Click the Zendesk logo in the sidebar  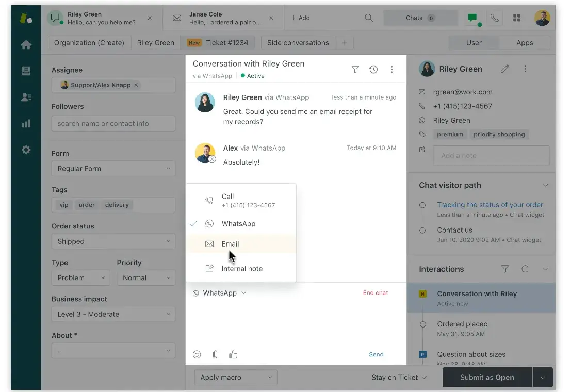pyautogui.click(x=26, y=18)
